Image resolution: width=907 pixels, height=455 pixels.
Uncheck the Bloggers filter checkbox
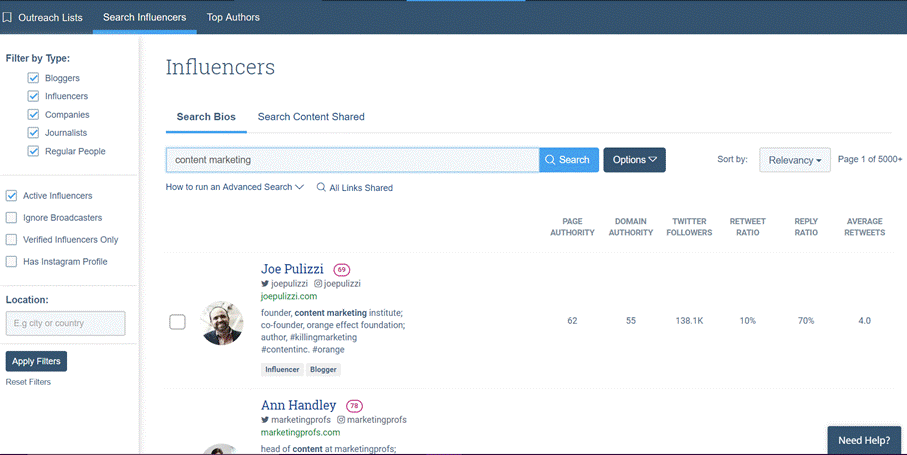[x=34, y=78]
